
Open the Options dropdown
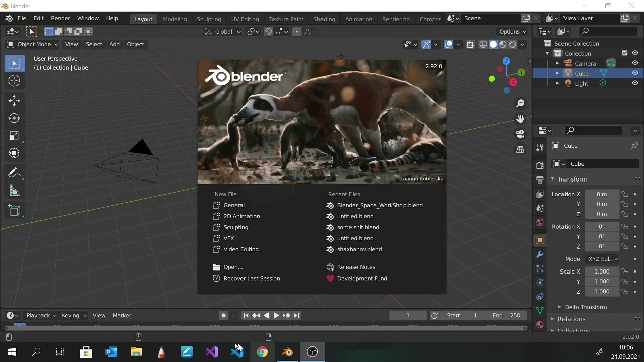[513, 32]
